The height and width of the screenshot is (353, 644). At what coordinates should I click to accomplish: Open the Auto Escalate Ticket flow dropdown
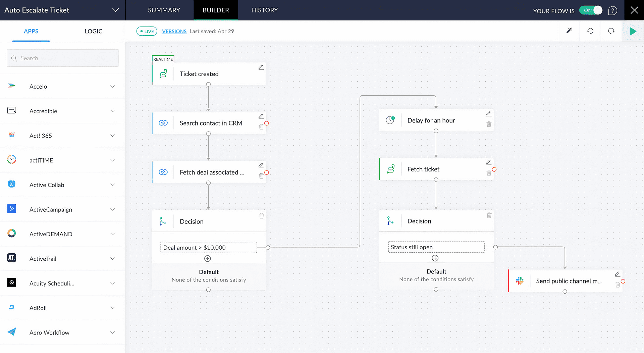point(115,10)
